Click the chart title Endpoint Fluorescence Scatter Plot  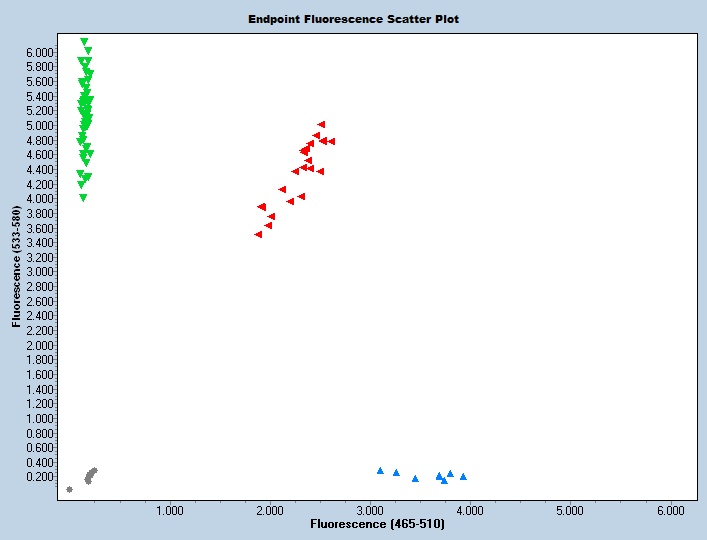pyautogui.click(x=353, y=19)
